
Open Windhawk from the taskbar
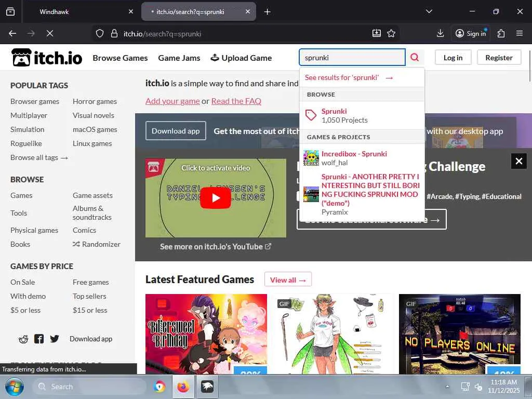click(x=207, y=387)
